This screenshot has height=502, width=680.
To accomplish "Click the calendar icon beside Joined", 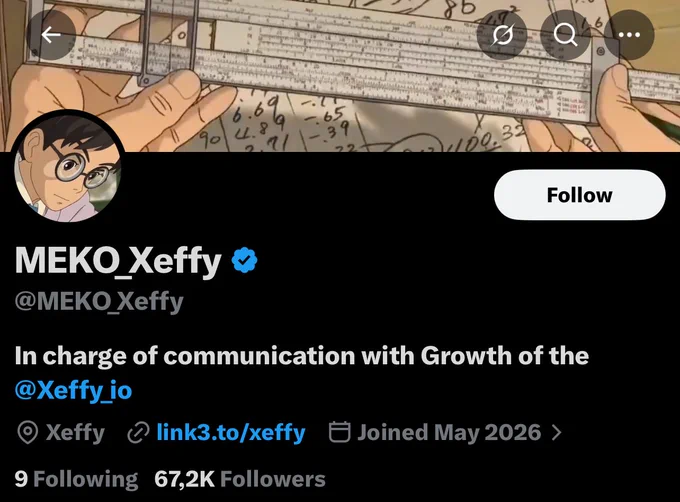I will pos(339,432).
